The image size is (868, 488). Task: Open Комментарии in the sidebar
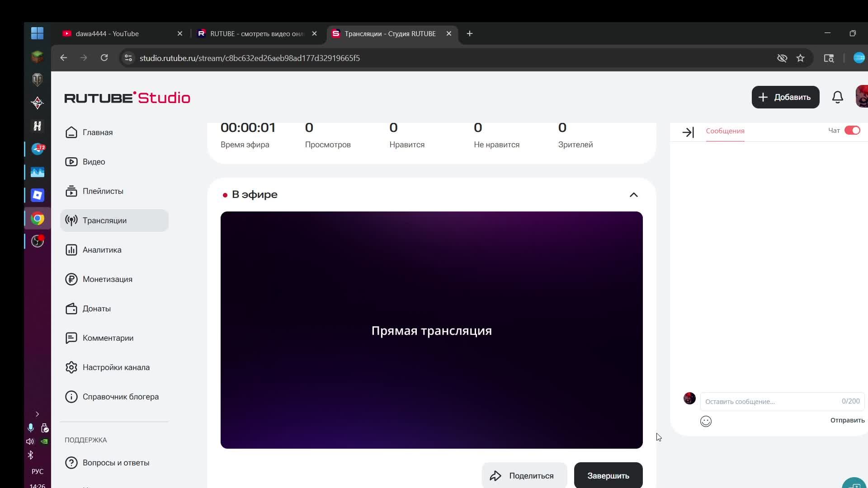pos(108,338)
